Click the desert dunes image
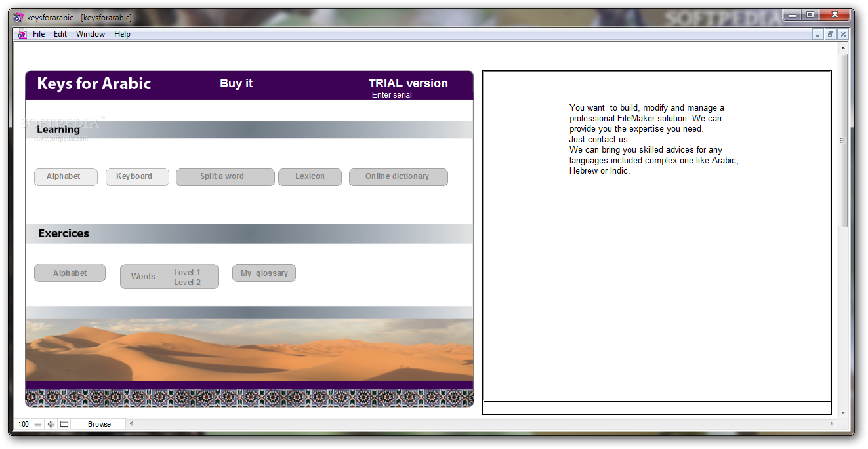Image resolution: width=868 pixels, height=449 pixels. [x=249, y=350]
